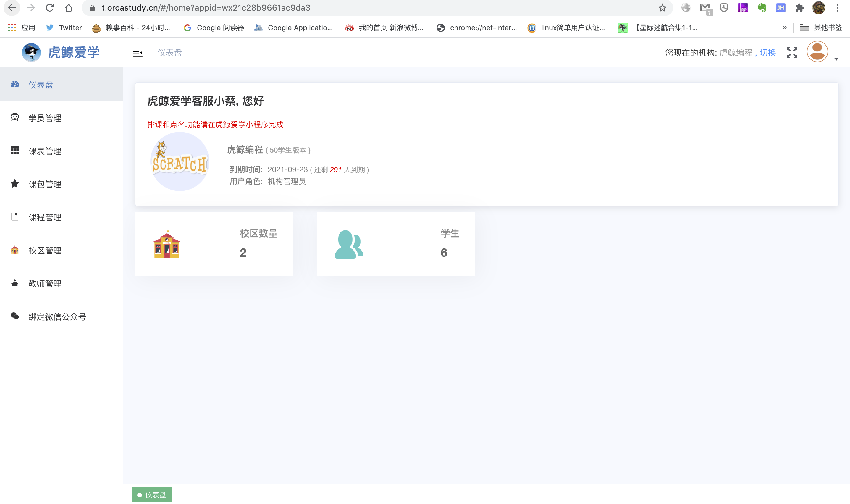Open 课程管理 in the sidebar

pos(62,217)
